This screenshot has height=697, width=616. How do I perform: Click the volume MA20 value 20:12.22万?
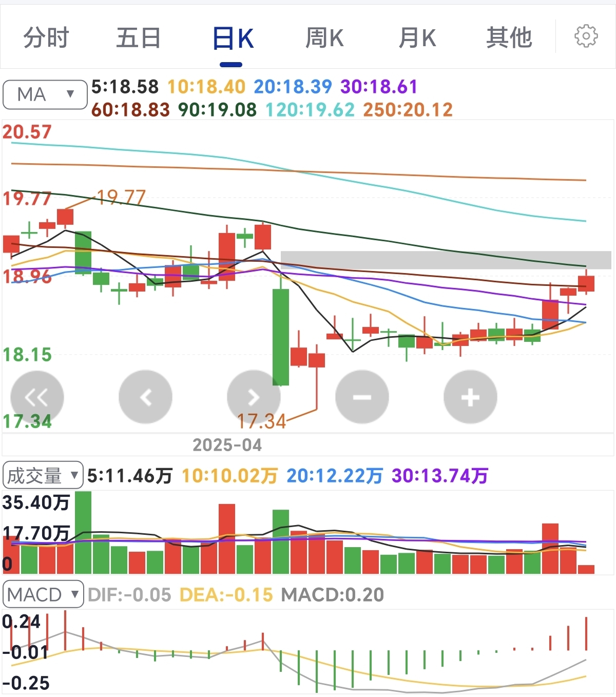point(334,476)
